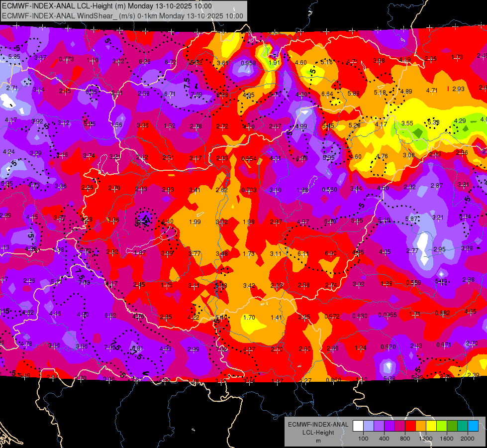Click the wind shear value '5.85'
487x448 pixels.
pos(14,57)
